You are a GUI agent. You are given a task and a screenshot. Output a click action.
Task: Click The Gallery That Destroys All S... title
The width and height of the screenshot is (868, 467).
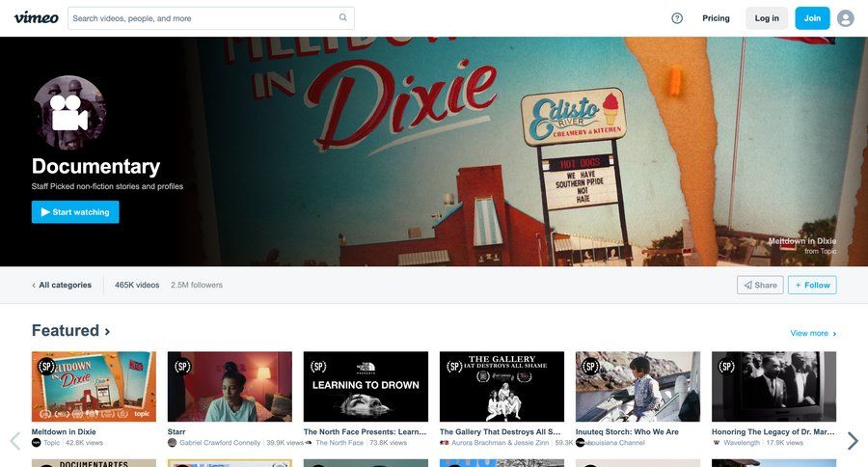coord(501,431)
